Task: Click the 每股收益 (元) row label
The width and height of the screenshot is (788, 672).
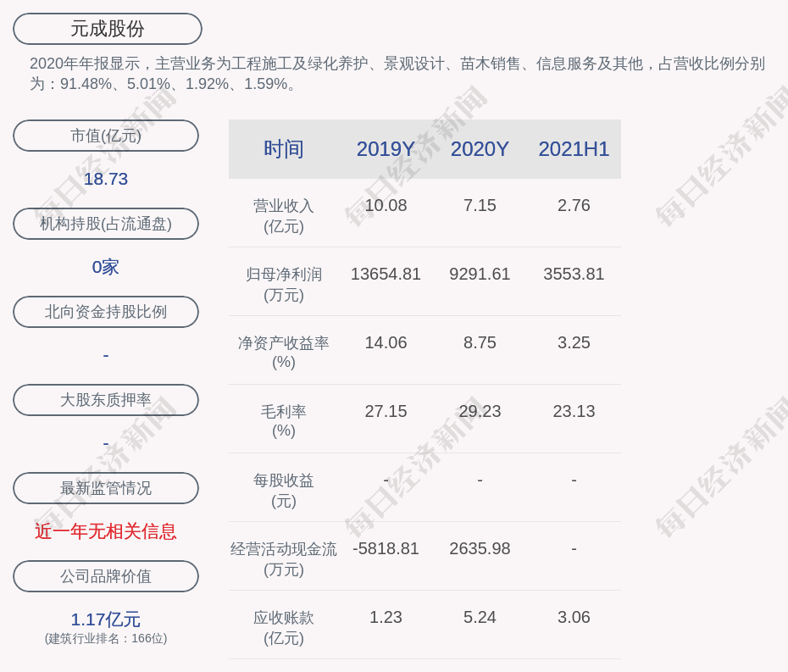Action: 284,490
